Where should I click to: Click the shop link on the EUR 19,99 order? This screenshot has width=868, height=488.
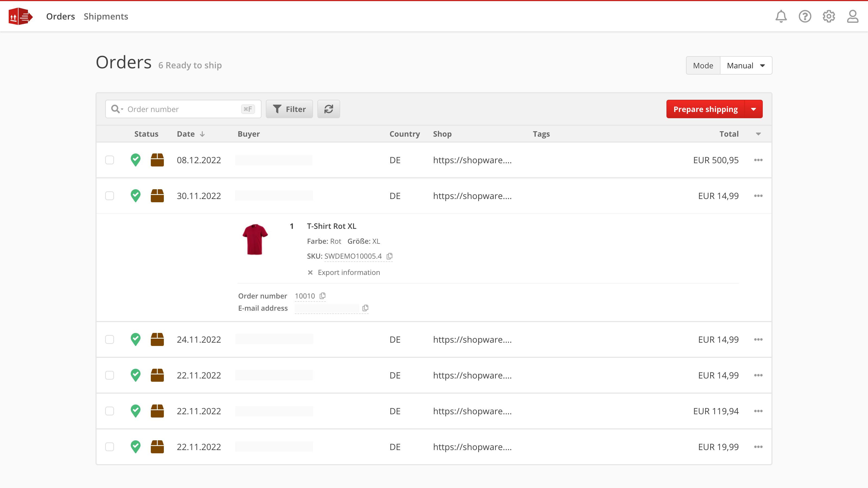pyautogui.click(x=472, y=447)
